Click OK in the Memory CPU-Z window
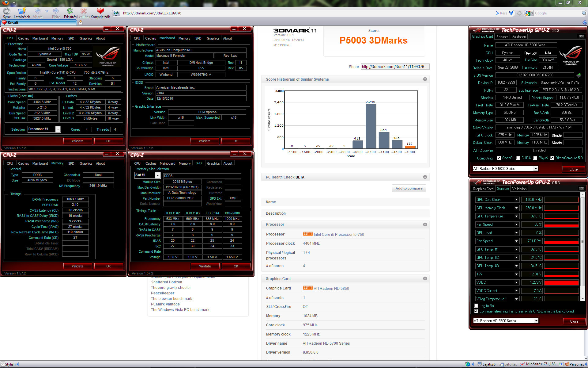The image size is (588, 368). click(108, 266)
